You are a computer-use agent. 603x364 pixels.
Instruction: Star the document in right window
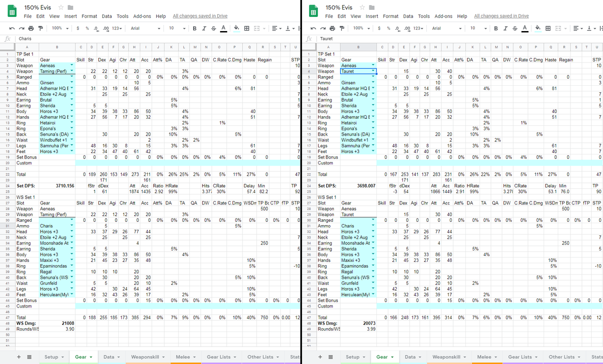click(362, 8)
